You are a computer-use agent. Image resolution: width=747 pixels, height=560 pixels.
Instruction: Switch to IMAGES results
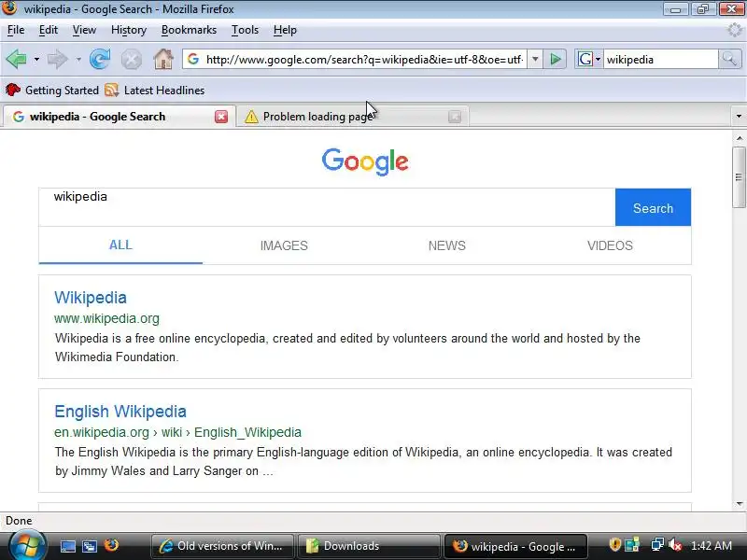click(284, 245)
